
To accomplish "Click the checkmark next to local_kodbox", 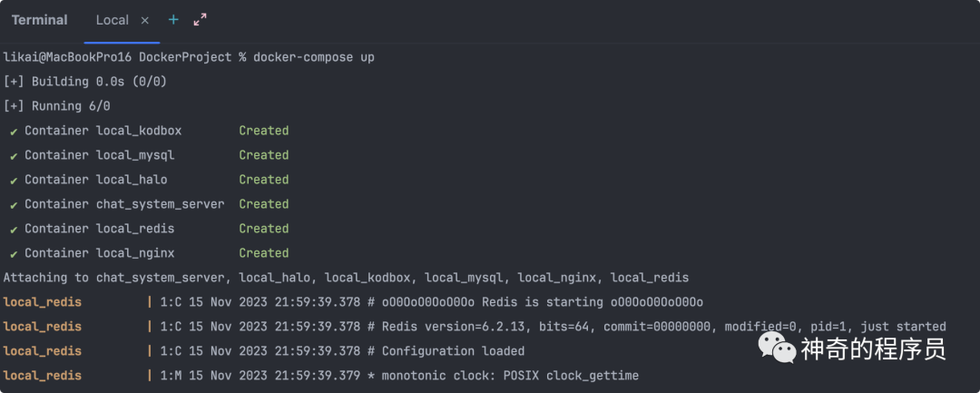I will click(x=14, y=132).
